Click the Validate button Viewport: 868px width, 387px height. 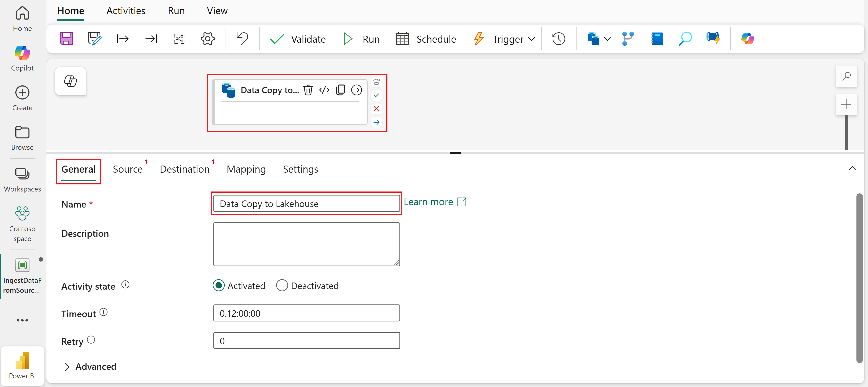[298, 39]
